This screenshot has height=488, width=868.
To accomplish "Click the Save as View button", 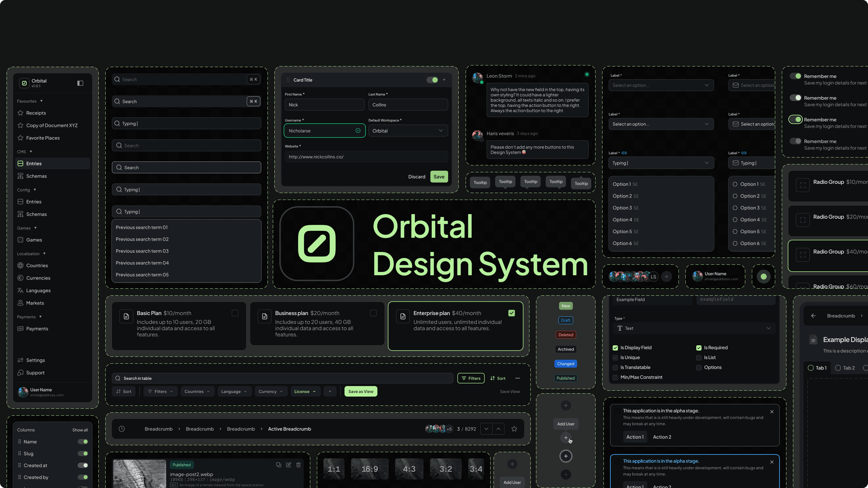I will click(x=361, y=391).
